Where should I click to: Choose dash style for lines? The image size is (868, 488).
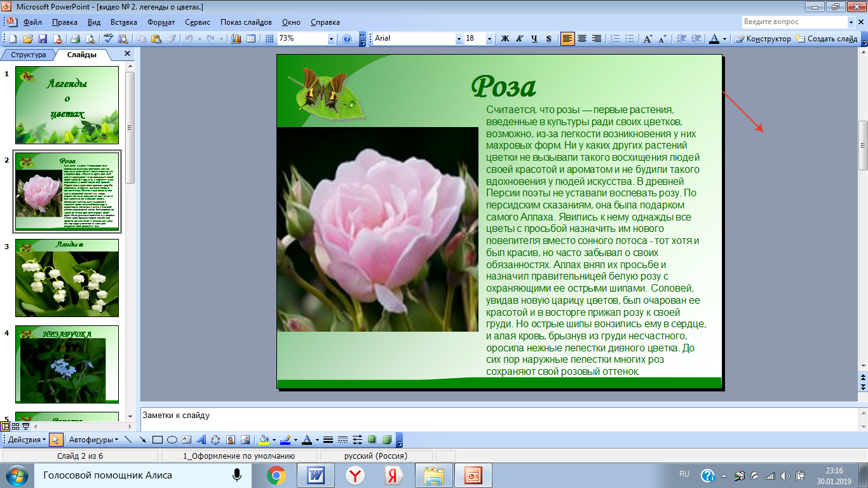(x=343, y=440)
